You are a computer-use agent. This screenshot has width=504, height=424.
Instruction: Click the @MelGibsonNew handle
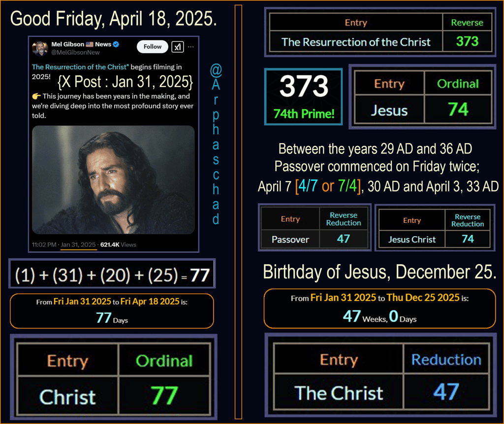click(x=75, y=52)
